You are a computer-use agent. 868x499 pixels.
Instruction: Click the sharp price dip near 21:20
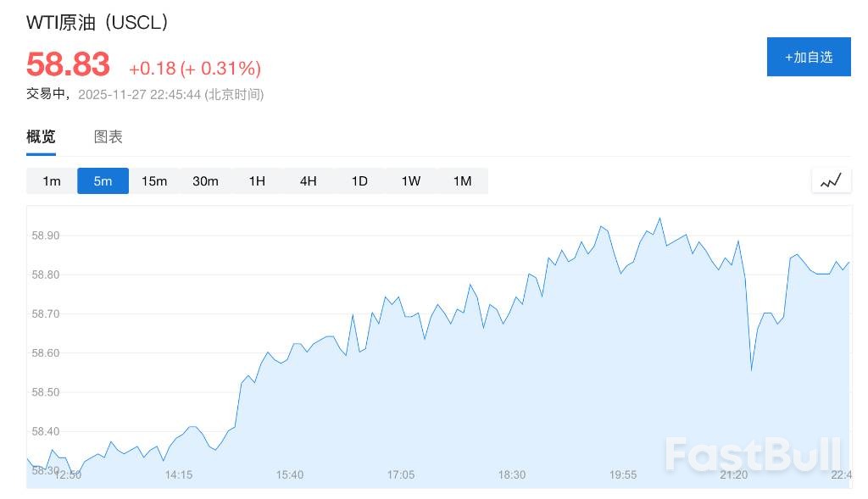point(751,369)
